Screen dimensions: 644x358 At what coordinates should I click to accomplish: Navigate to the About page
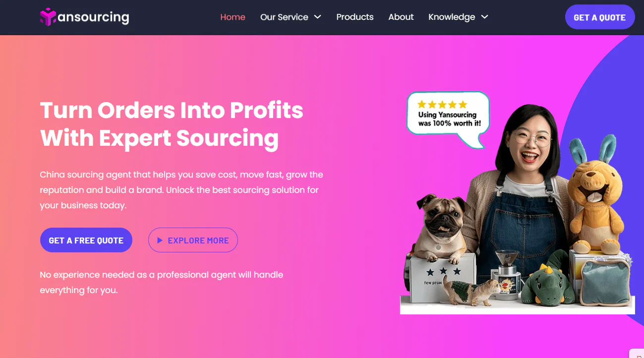[x=401, y=17]
